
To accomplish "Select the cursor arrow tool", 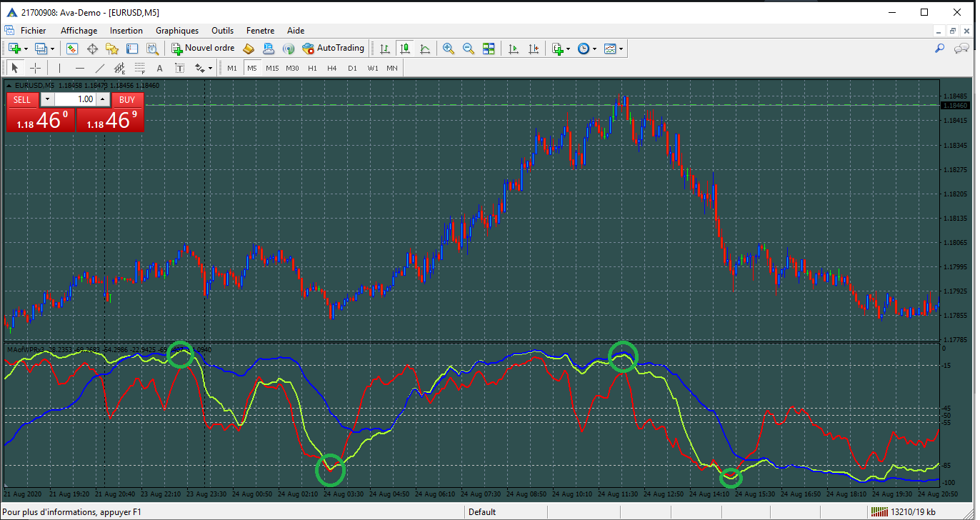I will click(15, 68).
